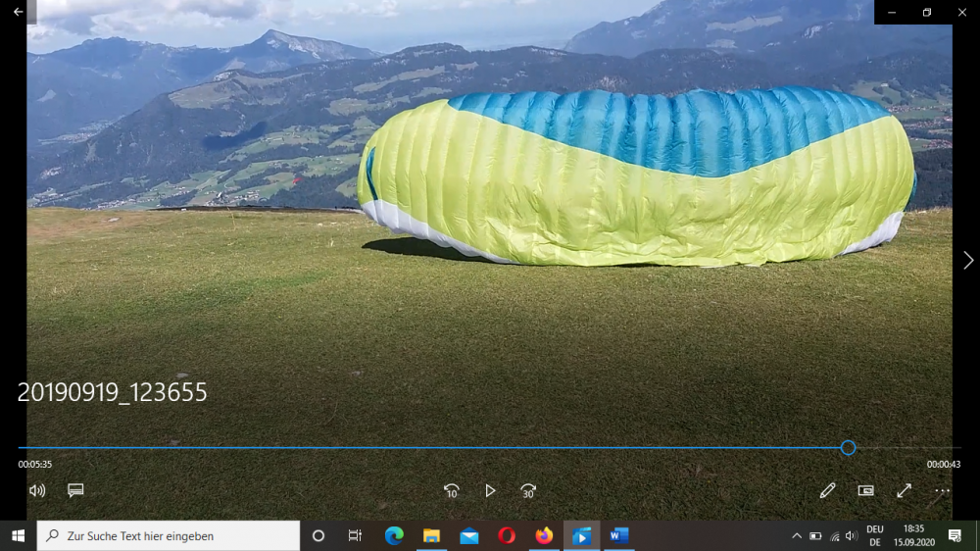Check battery status in system tray

[815, 536]
